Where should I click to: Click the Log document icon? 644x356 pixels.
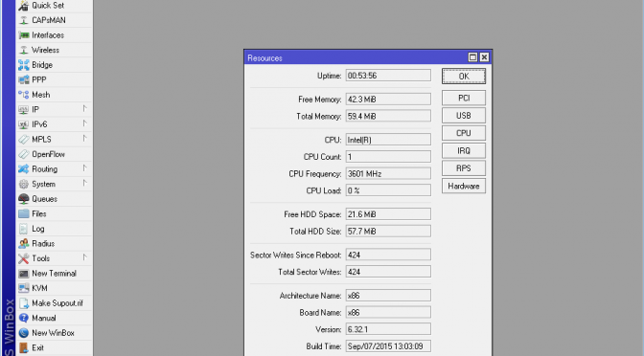pos(24,229)
